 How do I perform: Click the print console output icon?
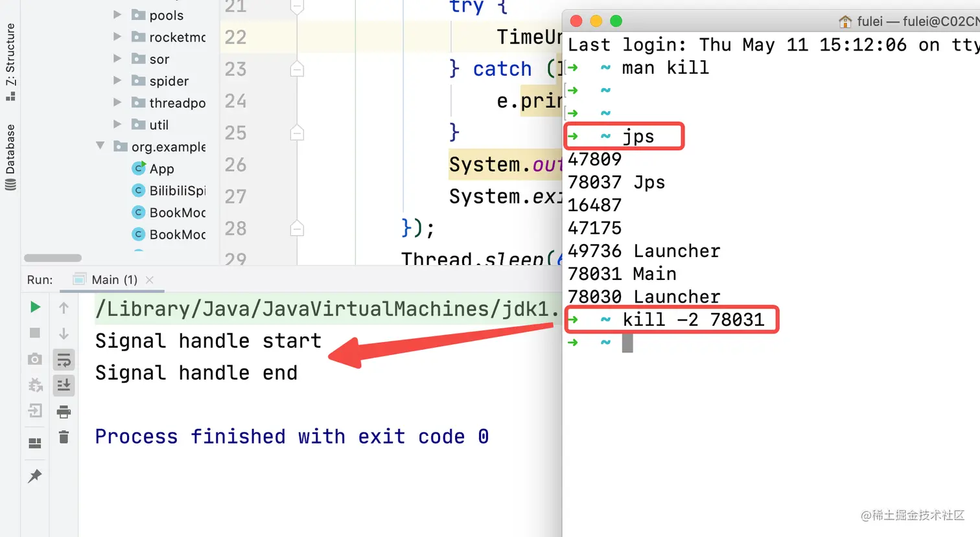(x=64, y=411)
